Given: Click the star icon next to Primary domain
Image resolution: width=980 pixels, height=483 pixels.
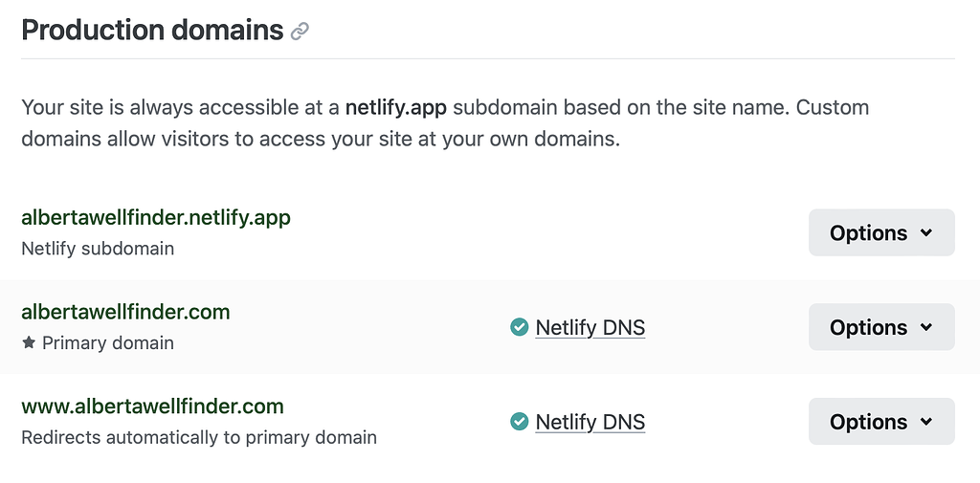Looking at the screenshot, I should (29, 342).
